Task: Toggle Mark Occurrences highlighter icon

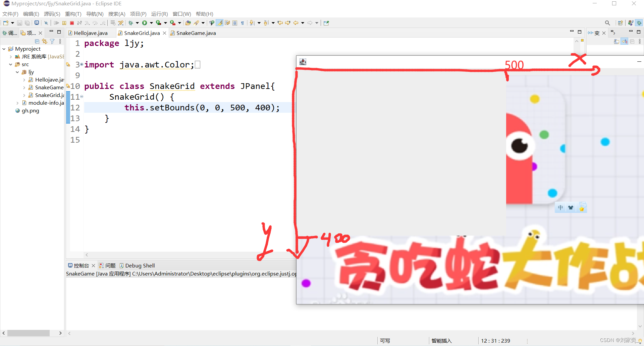Action: point(219,22)
